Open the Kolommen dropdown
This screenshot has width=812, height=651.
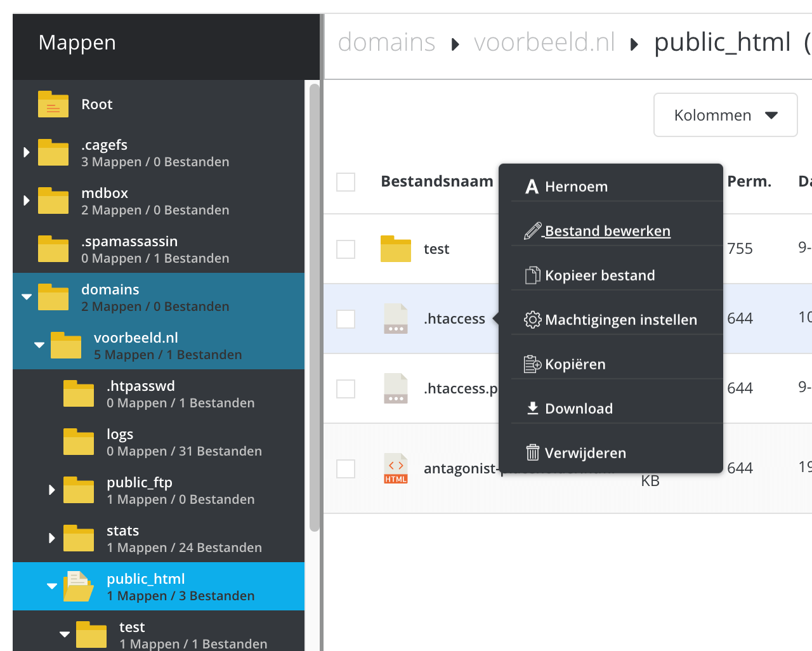(726, 115)
